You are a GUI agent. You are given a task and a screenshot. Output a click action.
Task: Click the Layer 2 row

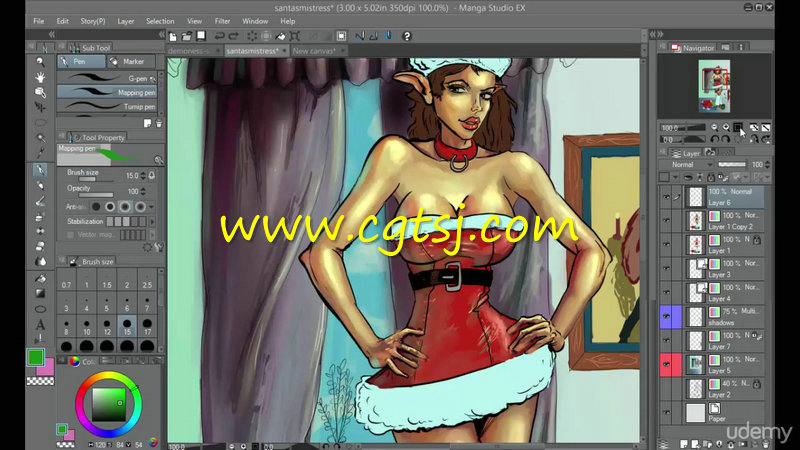[714, 388]
